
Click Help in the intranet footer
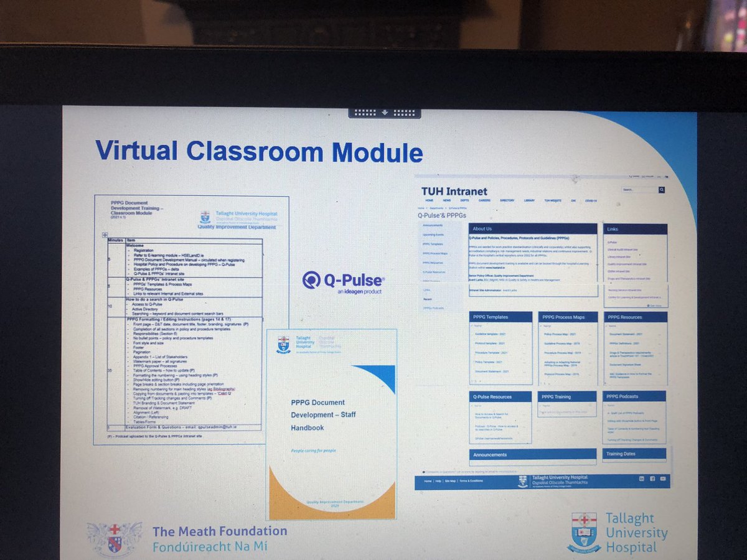[x=438, y=481]
